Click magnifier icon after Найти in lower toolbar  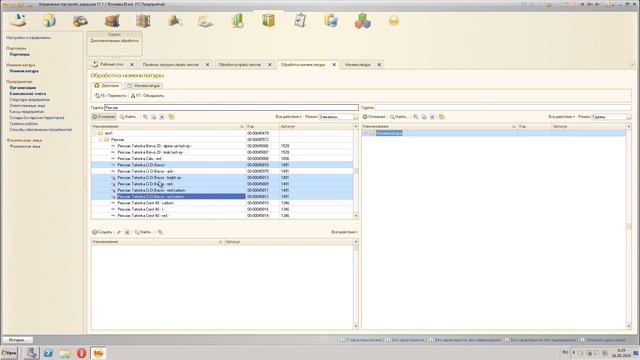coord(160,232)
